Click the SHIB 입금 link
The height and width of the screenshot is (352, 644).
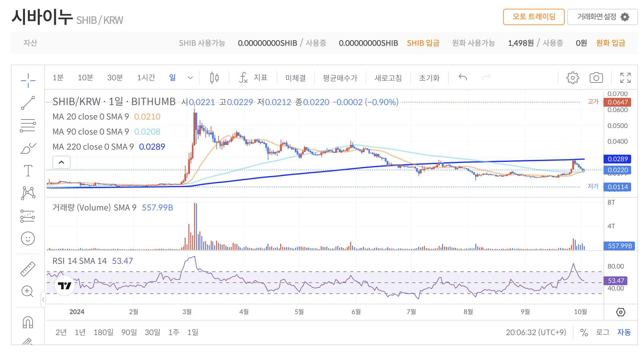click(423, 43)
